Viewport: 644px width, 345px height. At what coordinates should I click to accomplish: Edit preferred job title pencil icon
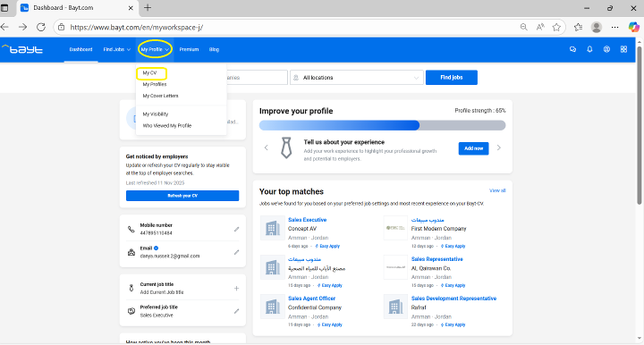(236, 311)
